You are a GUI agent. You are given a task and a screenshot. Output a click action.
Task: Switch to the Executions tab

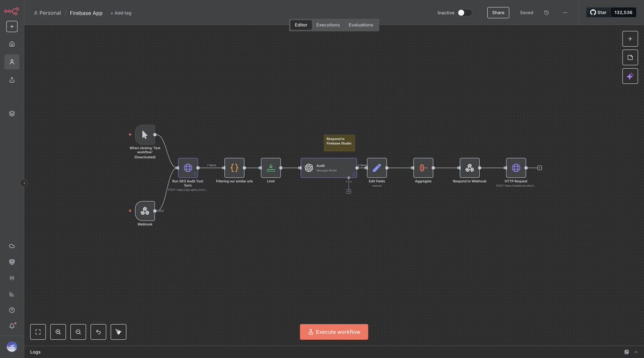[x=328, y=24]
